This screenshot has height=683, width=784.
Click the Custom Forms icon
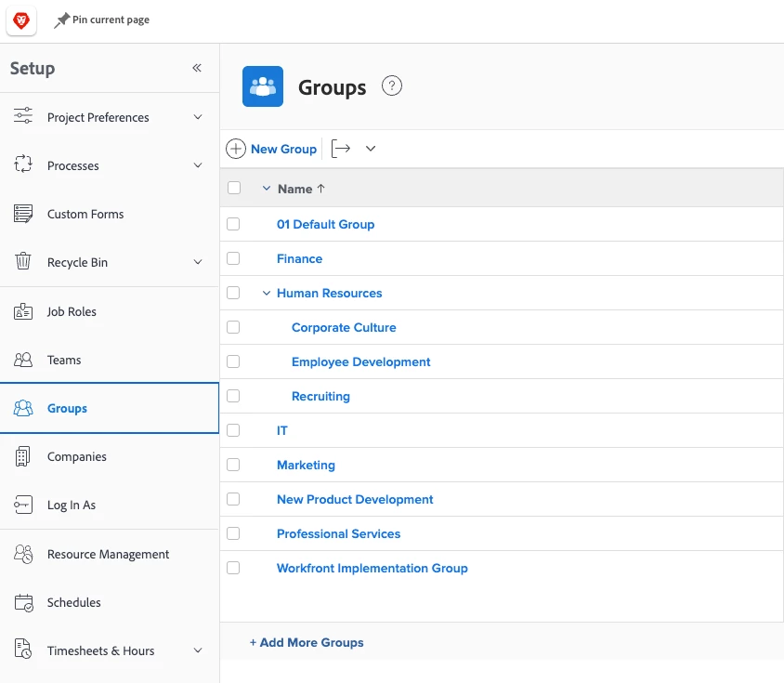point(23,214)
